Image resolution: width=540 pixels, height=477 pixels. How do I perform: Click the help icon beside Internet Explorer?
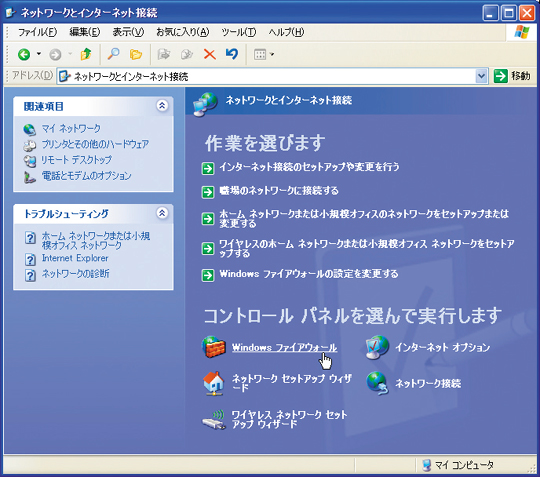pos(30,259)
